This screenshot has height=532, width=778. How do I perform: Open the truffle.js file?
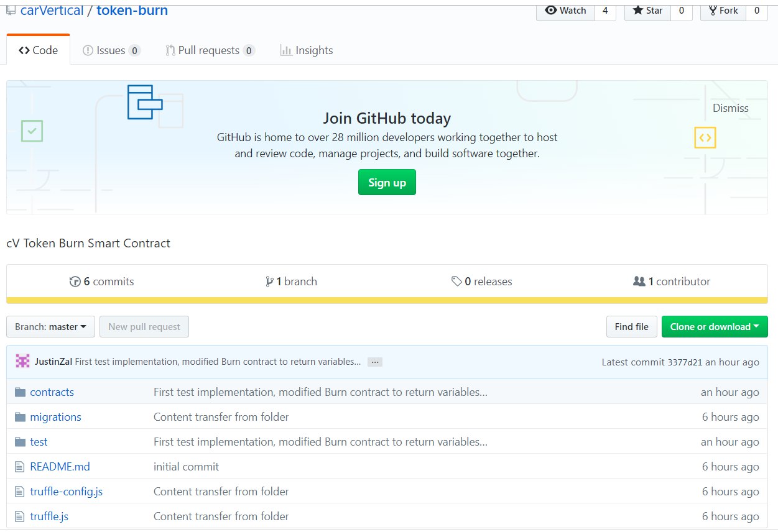tap(49, 516)
